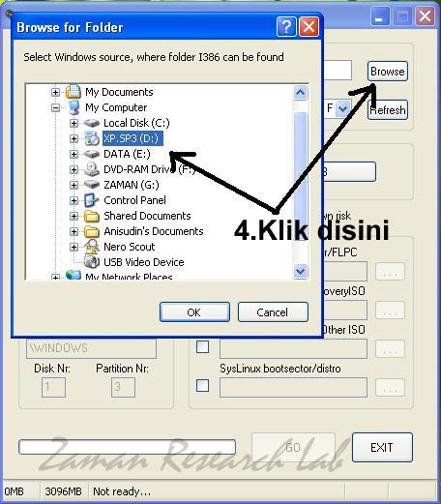Click the WINDOWS folder name field

91,348
